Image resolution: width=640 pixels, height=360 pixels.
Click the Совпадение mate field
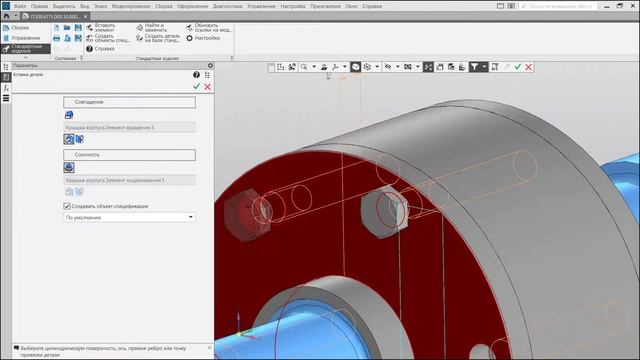[129, 102]
